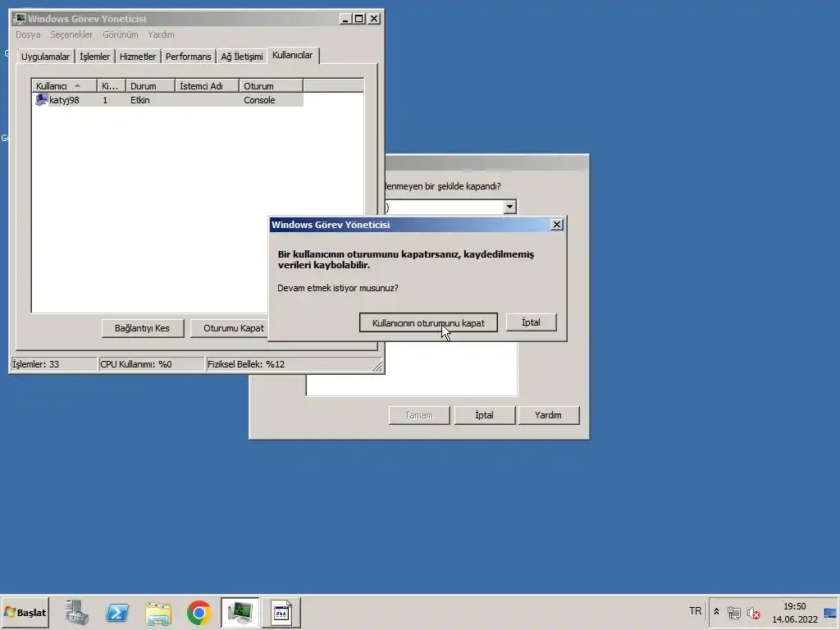The height and width of the screenshot is (630, 840).
Task: Click the Console session cell
Action: click(259, 100)
